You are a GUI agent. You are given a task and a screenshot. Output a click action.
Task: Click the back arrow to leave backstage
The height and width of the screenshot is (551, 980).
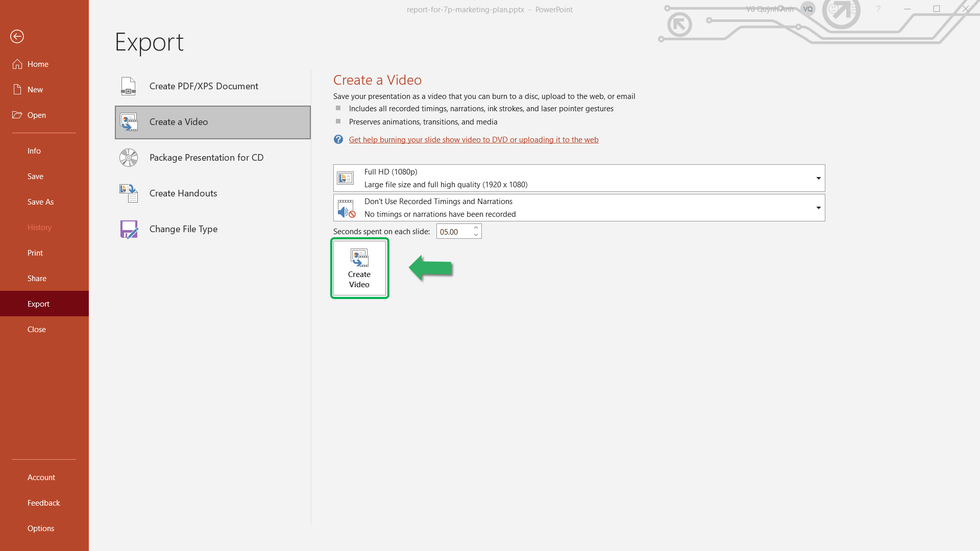(x=17, y=37)
